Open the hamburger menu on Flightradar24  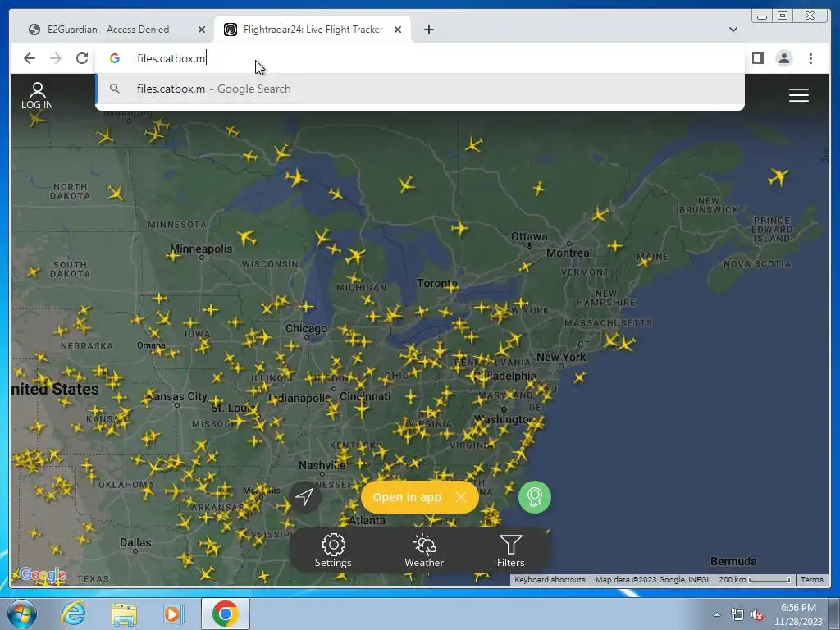pos(798,95)
